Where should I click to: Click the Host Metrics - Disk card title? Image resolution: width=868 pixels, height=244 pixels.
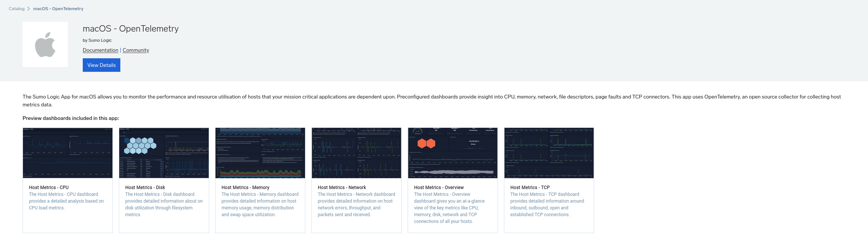pos(145,187)
